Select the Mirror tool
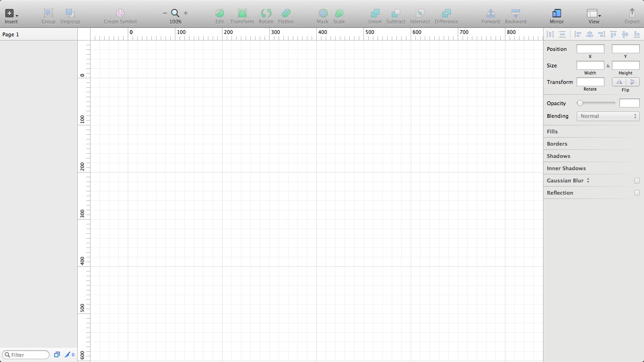The image size is (644, 362). 556,13
